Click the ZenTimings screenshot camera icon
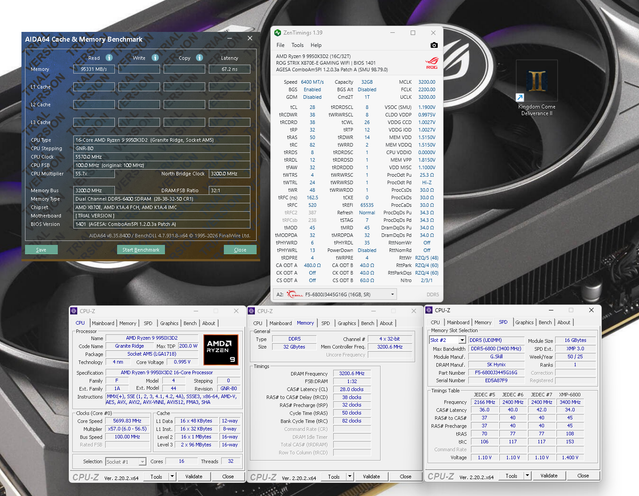Image resolution: width=639 pixels, height=496 pixels. (434, 45)
